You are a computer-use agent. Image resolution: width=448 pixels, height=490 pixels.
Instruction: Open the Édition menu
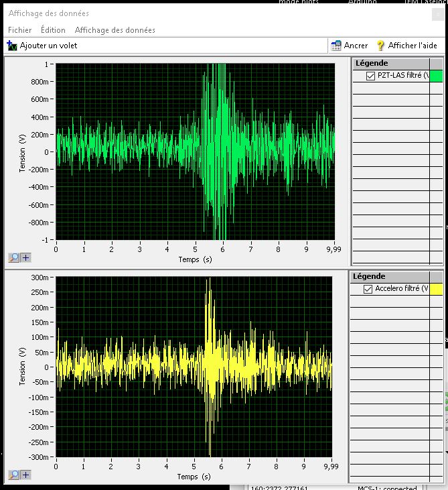53,30
